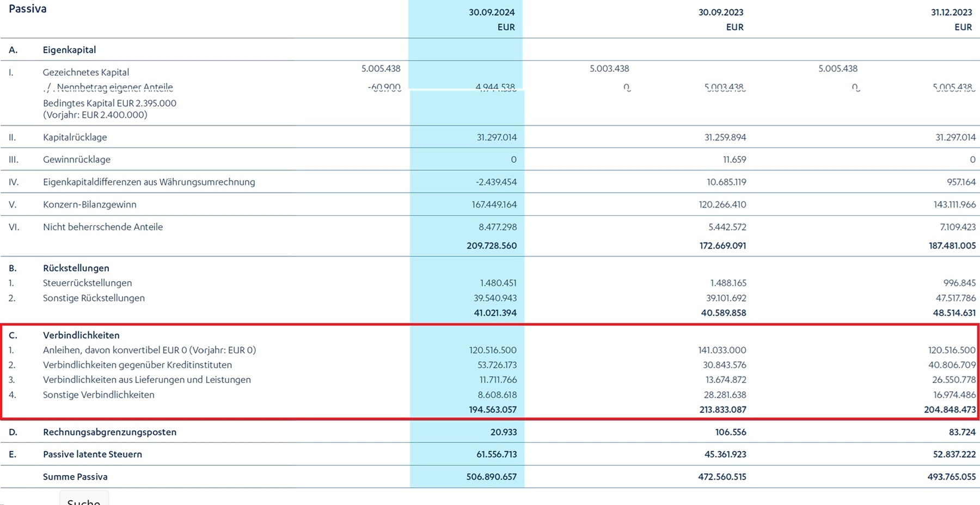Click the Eigenkapital section label

click(x=69, y=50)
